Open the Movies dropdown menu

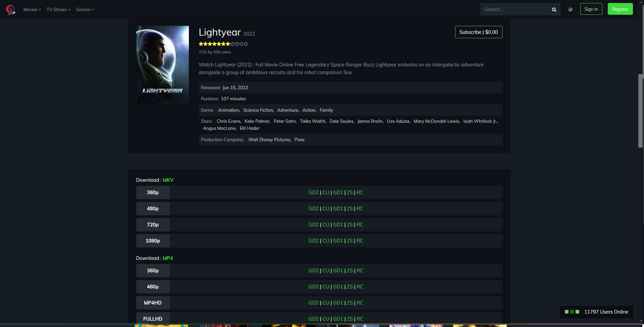[32, 9]
